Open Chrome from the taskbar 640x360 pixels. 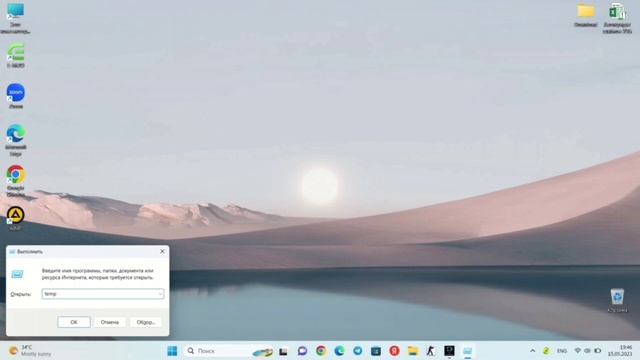[321, 351]
